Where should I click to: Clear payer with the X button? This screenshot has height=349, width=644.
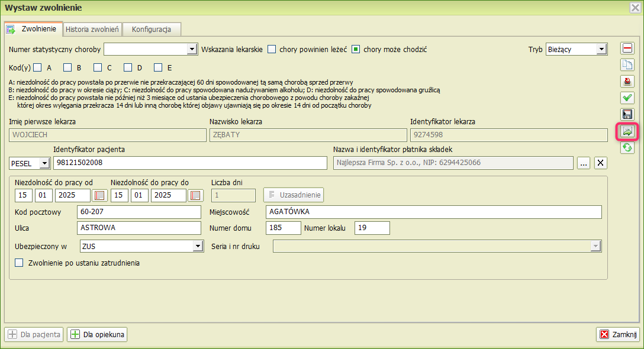[x=600, y=163]
